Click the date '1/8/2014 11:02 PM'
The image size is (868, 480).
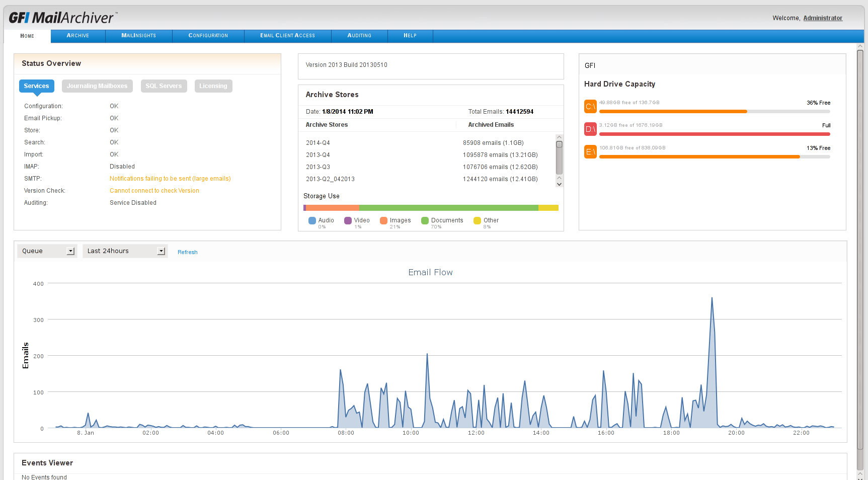[x=348, y=112]
